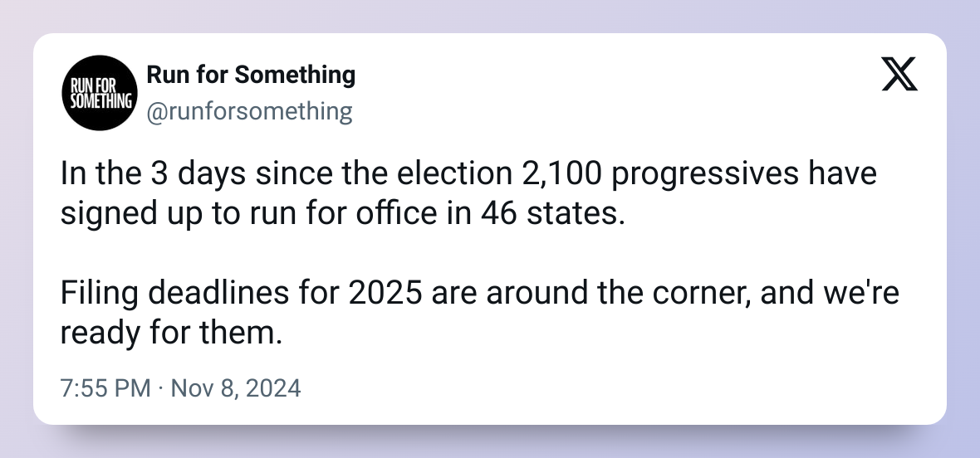Open the @runforsomething handle
Viewport: 980px width, 458px height.
tap(249, 111)
